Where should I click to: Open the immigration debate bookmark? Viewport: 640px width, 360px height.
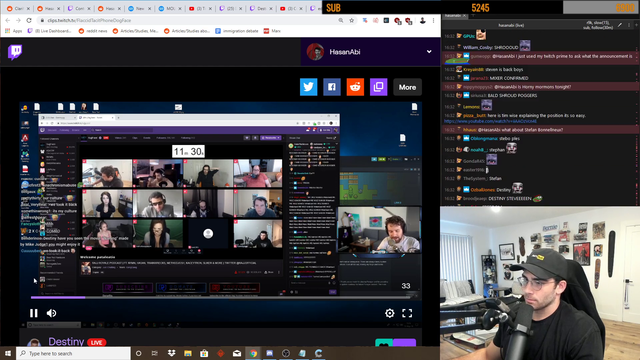pos(237,31)
